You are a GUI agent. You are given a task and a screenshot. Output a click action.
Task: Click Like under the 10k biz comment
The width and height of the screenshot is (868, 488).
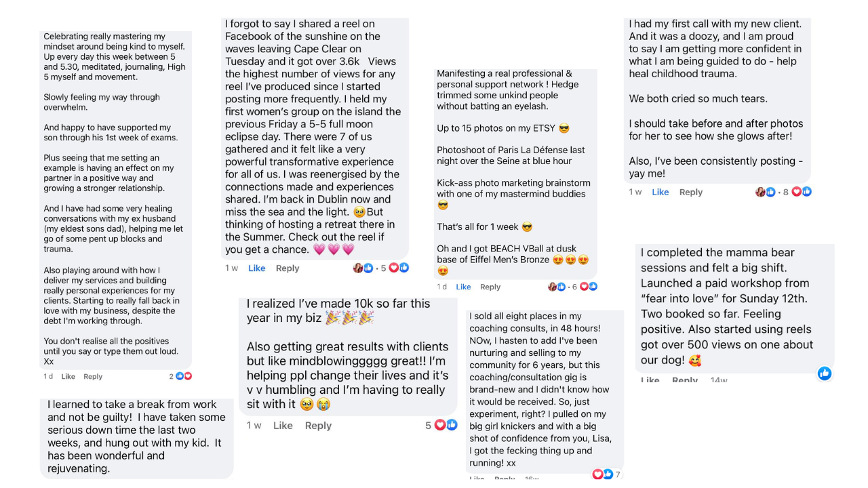[x=283, y=426]
